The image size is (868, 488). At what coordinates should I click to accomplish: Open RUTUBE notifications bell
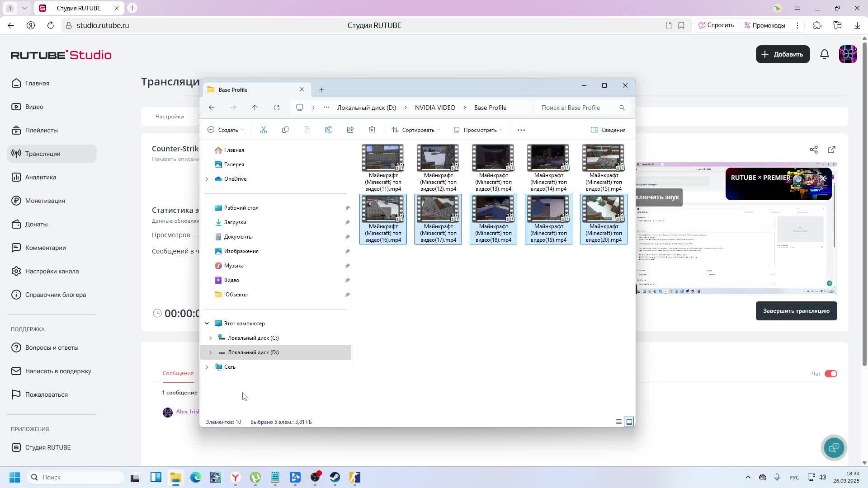pyautogui.click(x=825, y=54)
